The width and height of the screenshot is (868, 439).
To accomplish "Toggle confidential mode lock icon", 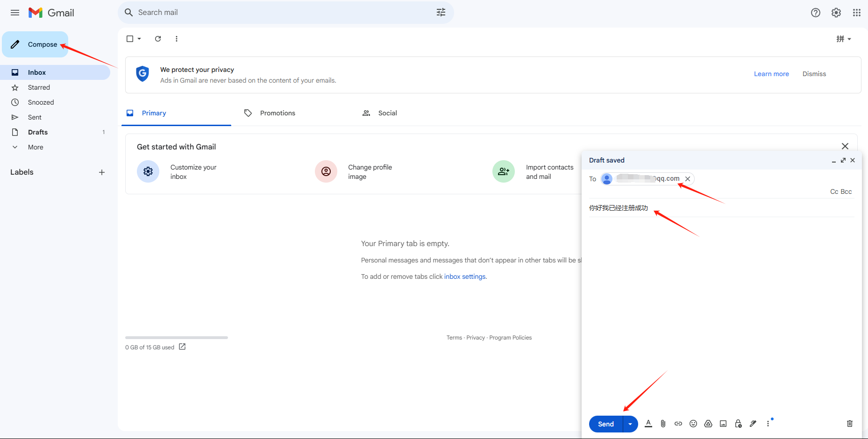I will (x=738, y=424).
